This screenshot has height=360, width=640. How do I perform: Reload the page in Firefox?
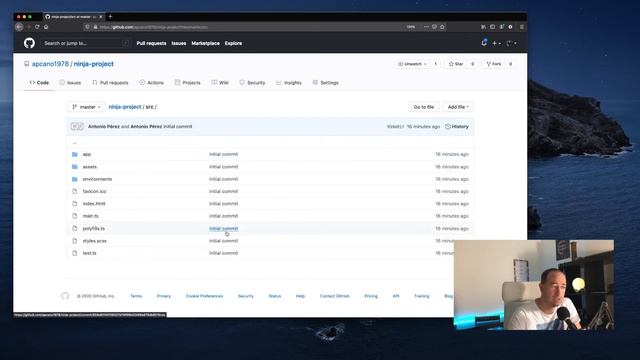click(37, 27)
